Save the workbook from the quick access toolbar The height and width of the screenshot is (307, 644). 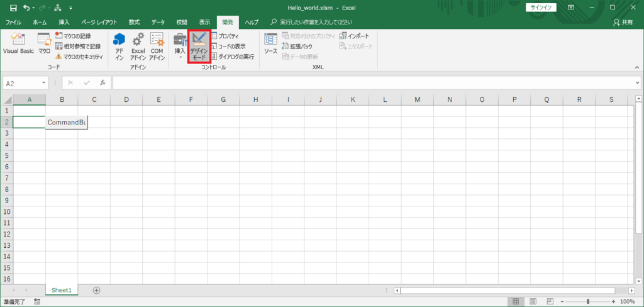coord(13,8)
